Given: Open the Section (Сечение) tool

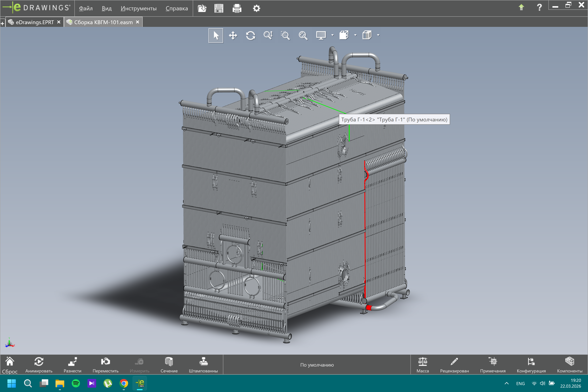Looking at the screenshot, I should (169, 365).
